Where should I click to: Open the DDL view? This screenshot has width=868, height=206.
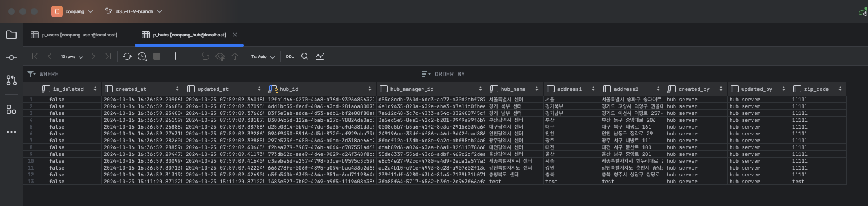tap(290, 56)
